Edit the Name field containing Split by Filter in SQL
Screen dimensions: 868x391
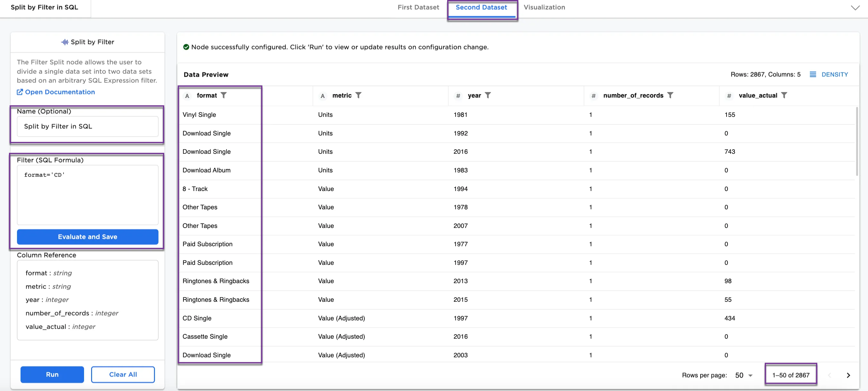87,126
